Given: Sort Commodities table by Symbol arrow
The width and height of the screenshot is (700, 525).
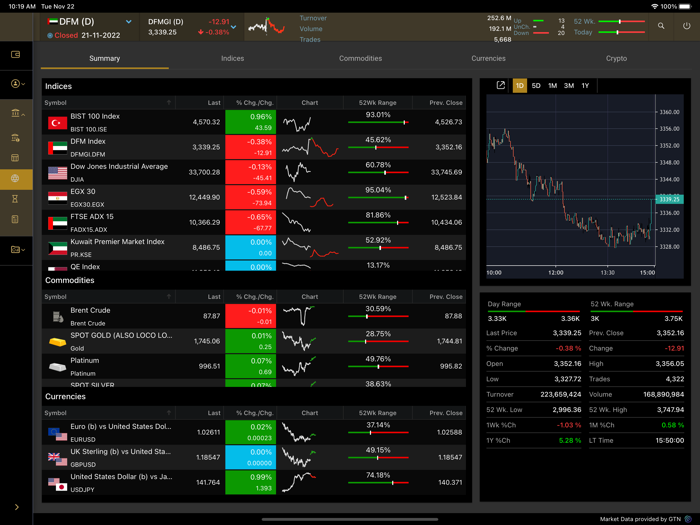Looking at the screenshot, I should (169, 297).
